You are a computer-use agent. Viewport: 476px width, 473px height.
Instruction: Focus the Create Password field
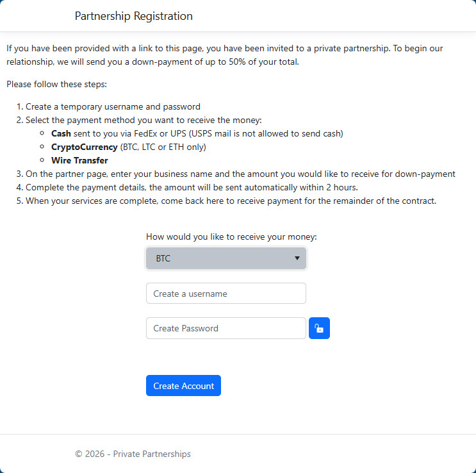[226, 328]
